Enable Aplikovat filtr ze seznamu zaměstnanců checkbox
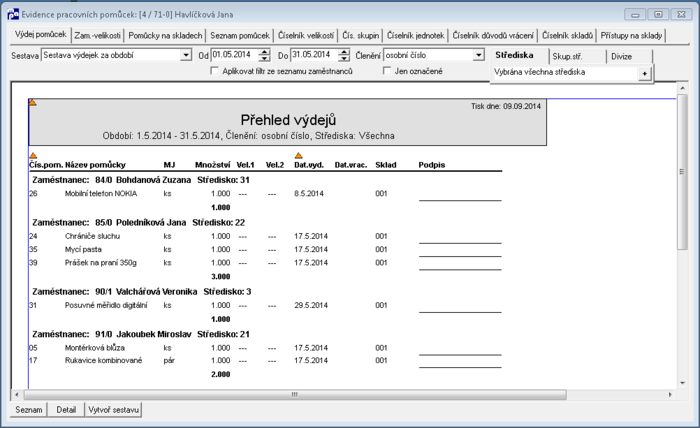This screenshot has width=700, height=428. coord(214,71)
